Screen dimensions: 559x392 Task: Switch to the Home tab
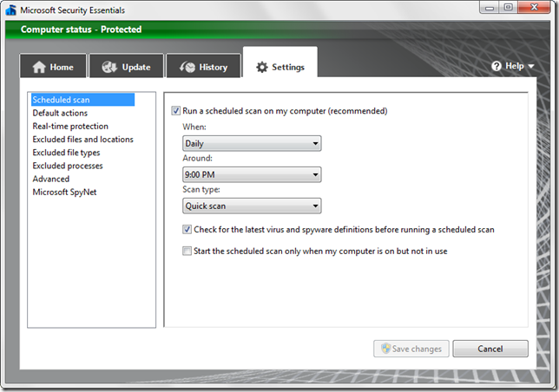[53, 66]
